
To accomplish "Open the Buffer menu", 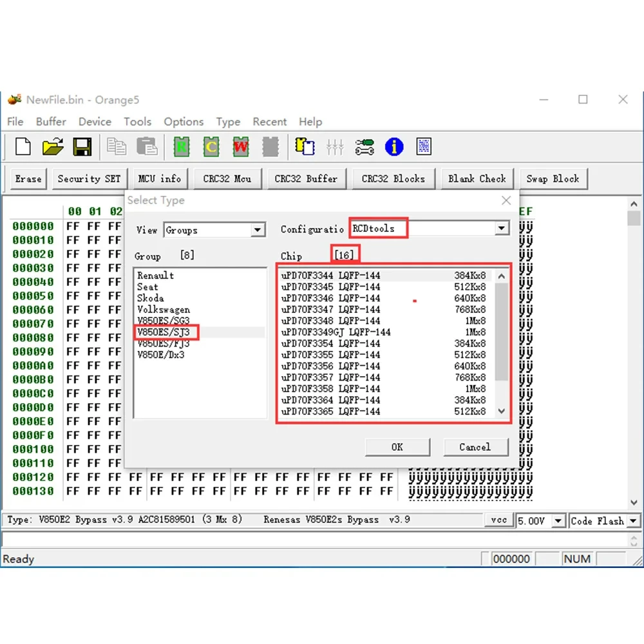I will click(x=51, y=122).
